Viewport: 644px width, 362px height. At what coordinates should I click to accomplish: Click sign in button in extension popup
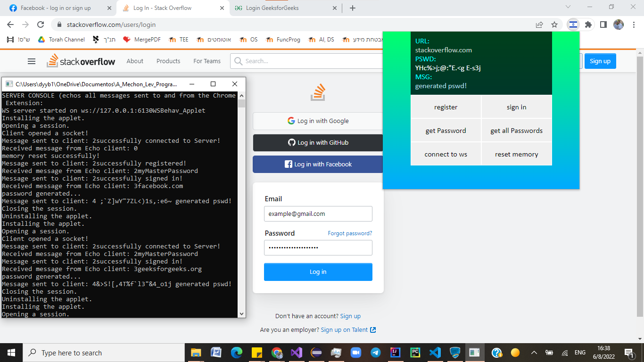517,107
